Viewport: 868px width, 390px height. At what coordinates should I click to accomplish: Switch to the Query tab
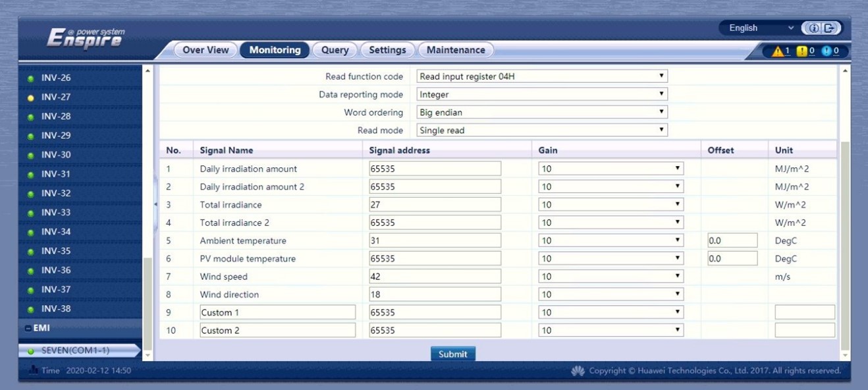pos(335,50)
